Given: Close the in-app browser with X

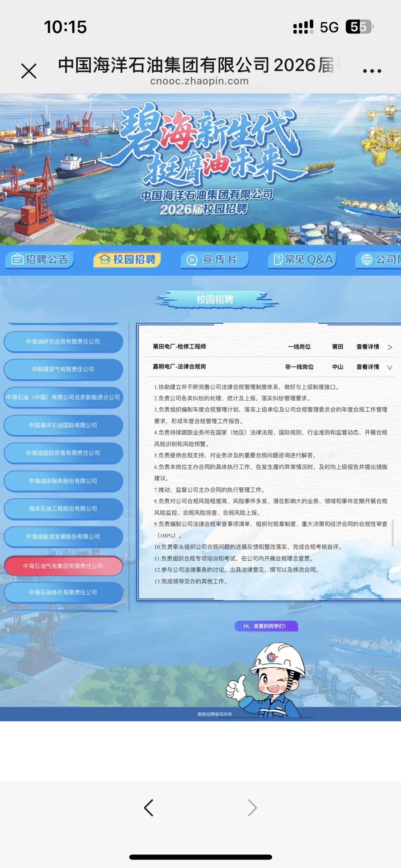Looking at the screenshot, I should (29, 71).
